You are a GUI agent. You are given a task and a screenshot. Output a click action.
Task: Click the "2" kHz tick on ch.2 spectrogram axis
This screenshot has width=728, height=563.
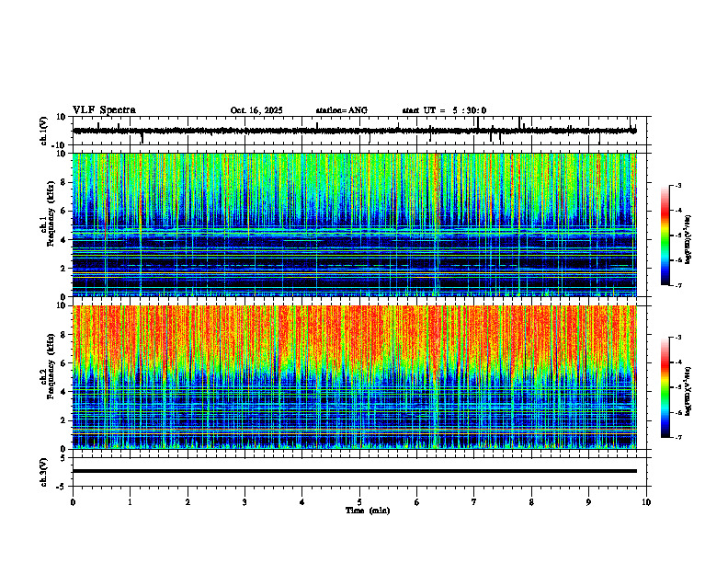(64, 420)
